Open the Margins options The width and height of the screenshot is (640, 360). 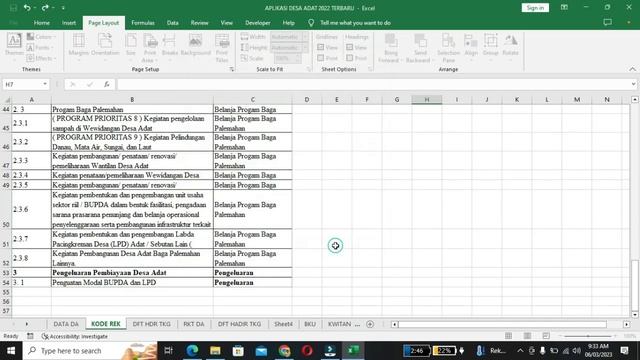[78, 46]
